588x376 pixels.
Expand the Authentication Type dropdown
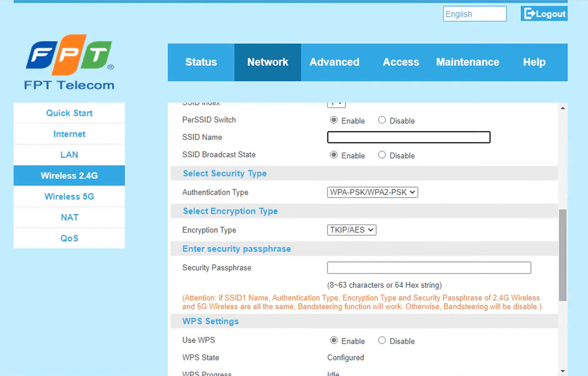(x=372, y=193)
